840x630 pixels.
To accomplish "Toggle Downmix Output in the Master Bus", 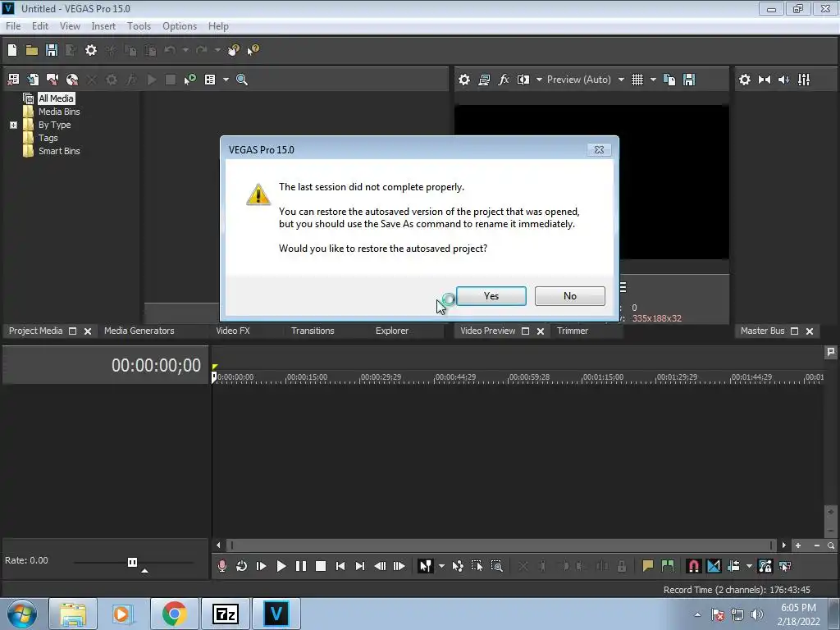I will (765, 80).
